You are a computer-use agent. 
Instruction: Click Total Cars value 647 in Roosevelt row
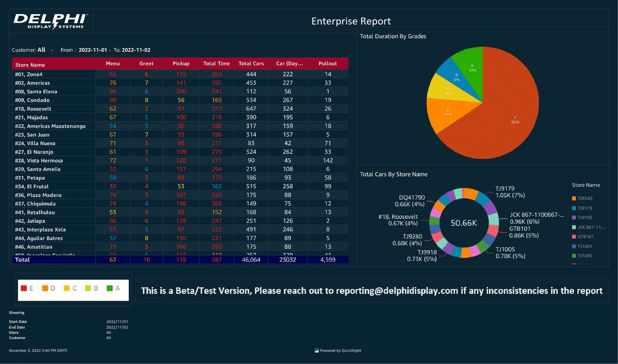[251, 109]
